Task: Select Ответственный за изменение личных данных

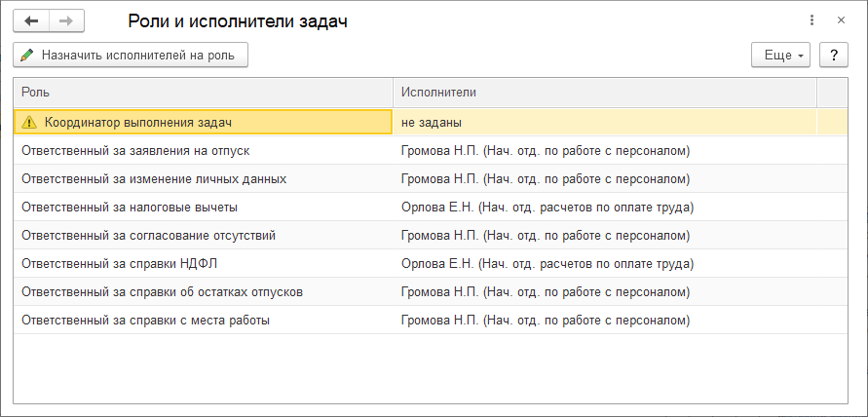Action: click(153, 179)
